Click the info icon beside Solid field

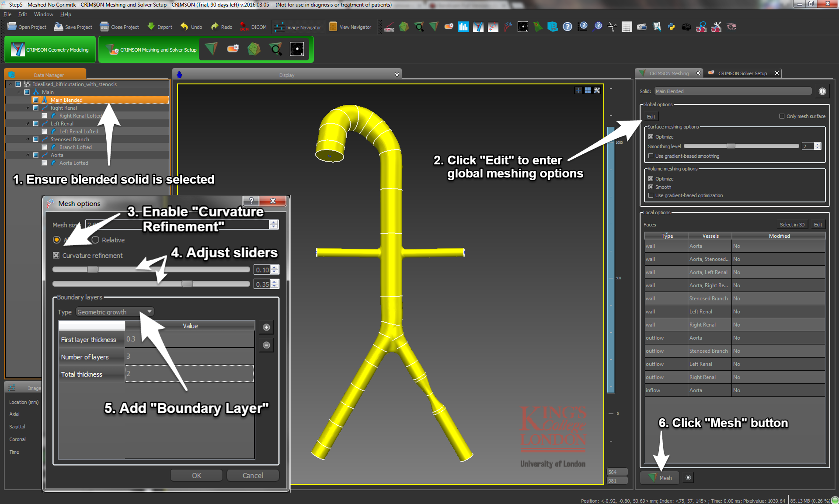coord(822,91)
